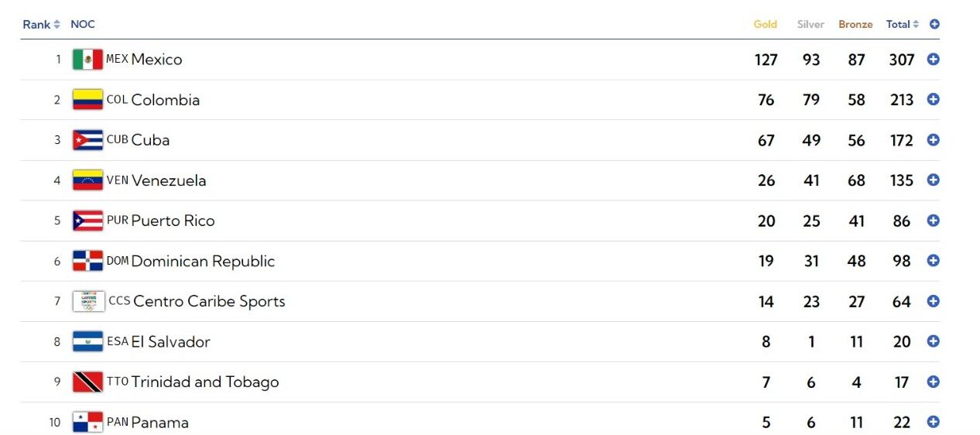Open the Cuba country link
The image size is (980, 435).
tap(150, 140)
